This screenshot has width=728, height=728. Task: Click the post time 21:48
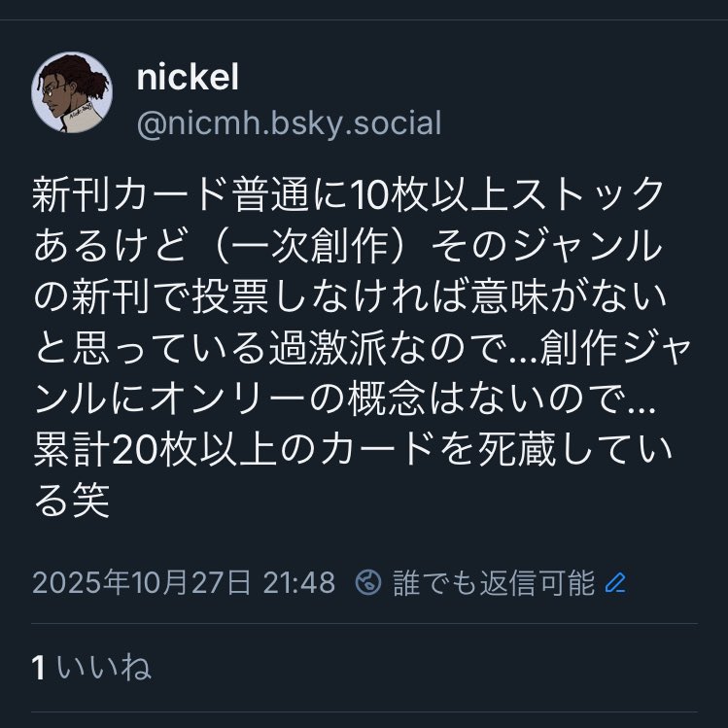298,582
